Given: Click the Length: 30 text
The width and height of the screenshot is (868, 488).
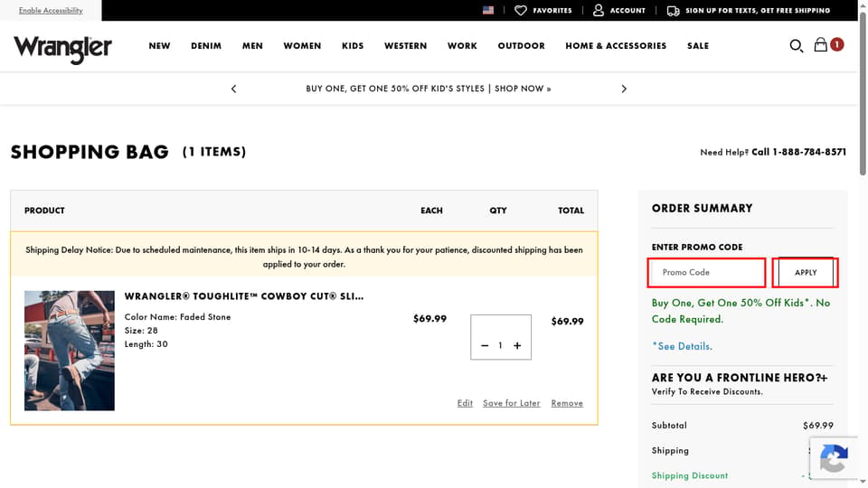Looking at the screenshot, I should tap(146, 344).
